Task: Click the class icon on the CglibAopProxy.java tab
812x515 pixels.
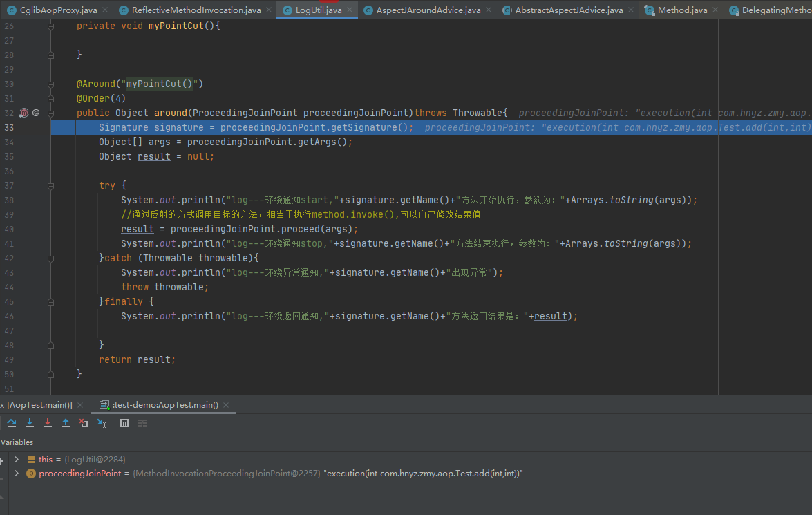Action: coord(11,10)
